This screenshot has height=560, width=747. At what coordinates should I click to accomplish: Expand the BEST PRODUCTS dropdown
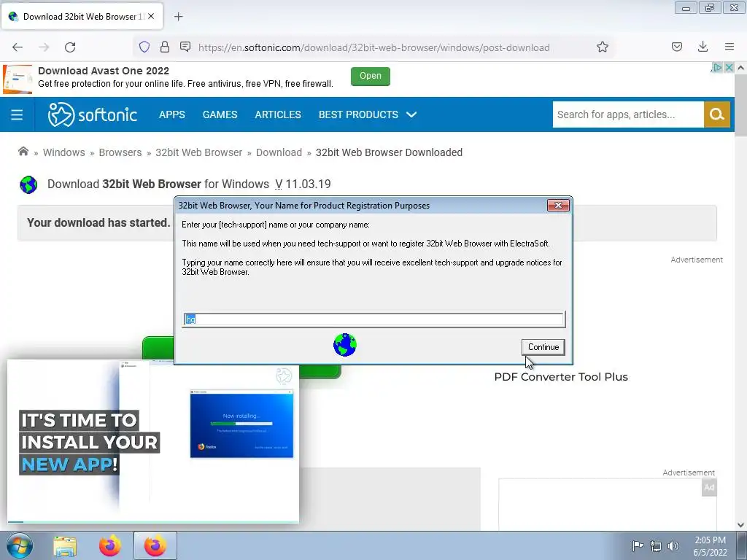368,114
